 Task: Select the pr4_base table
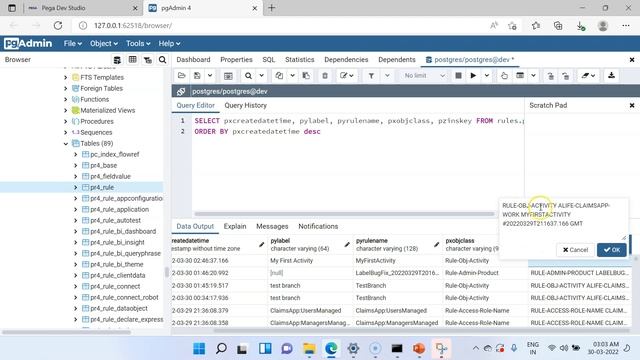coord(103,165)
